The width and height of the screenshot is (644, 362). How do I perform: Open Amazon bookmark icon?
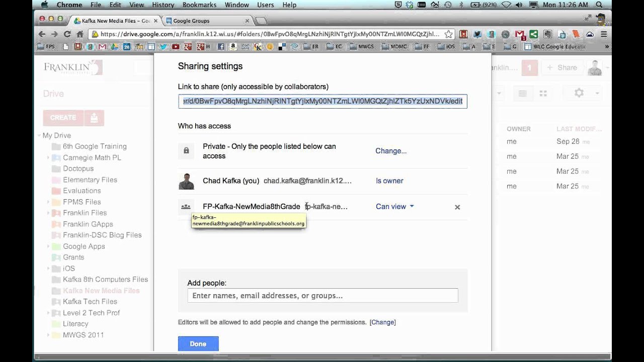[x=233, y=47]
